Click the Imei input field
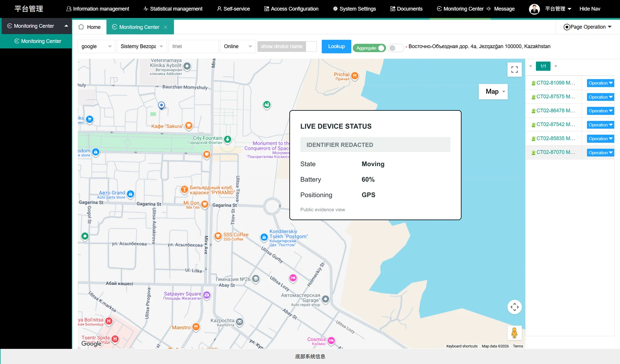620x364 pixels. [x=194, y=46]
